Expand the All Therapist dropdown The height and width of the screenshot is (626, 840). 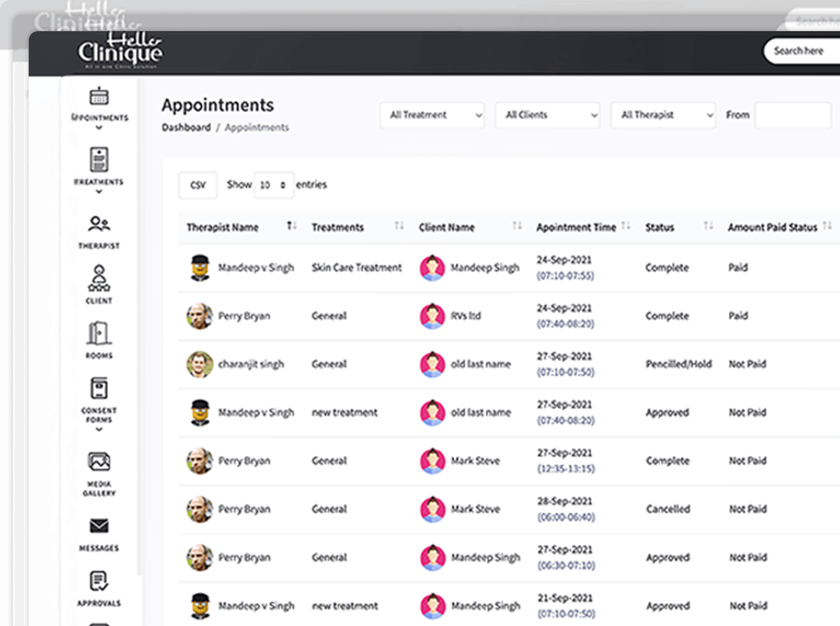[663, 115]
